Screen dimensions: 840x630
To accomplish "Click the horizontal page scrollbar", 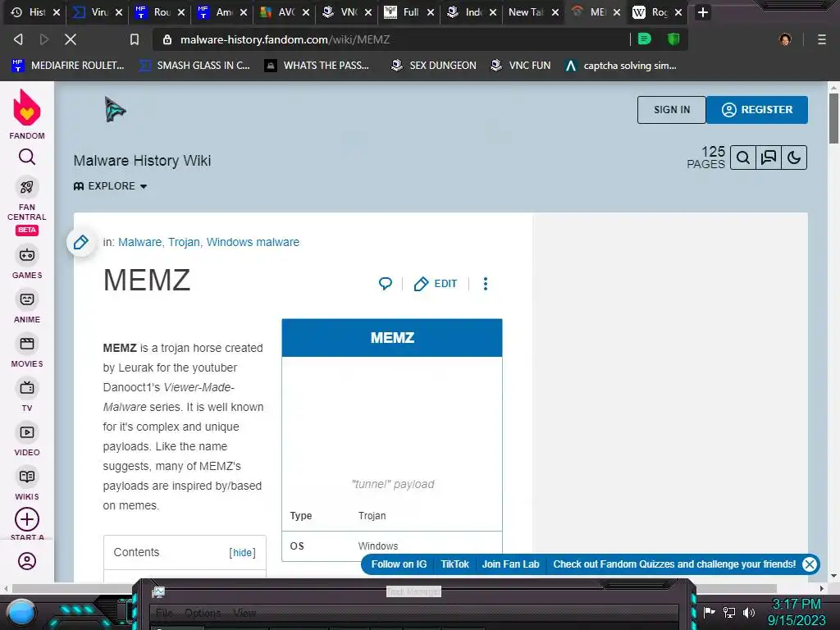I will click(x=395, y=588).
